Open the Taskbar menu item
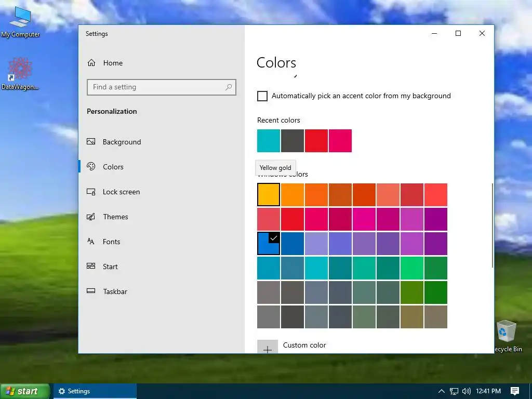The image size is (532, 399). [x=162, y=291]
